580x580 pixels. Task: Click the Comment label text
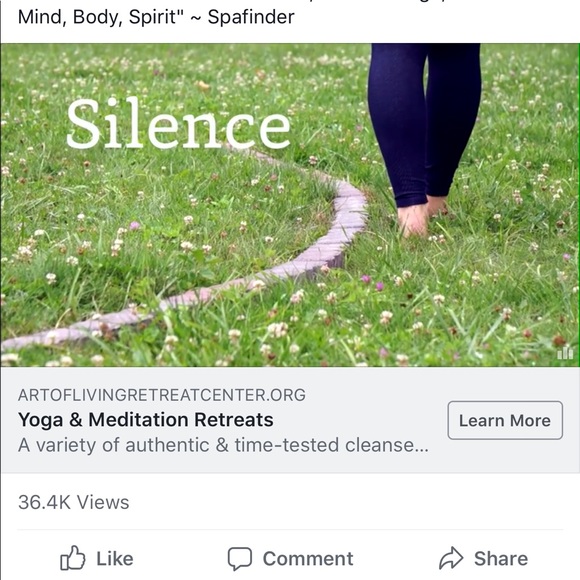(x=308, y=559)
